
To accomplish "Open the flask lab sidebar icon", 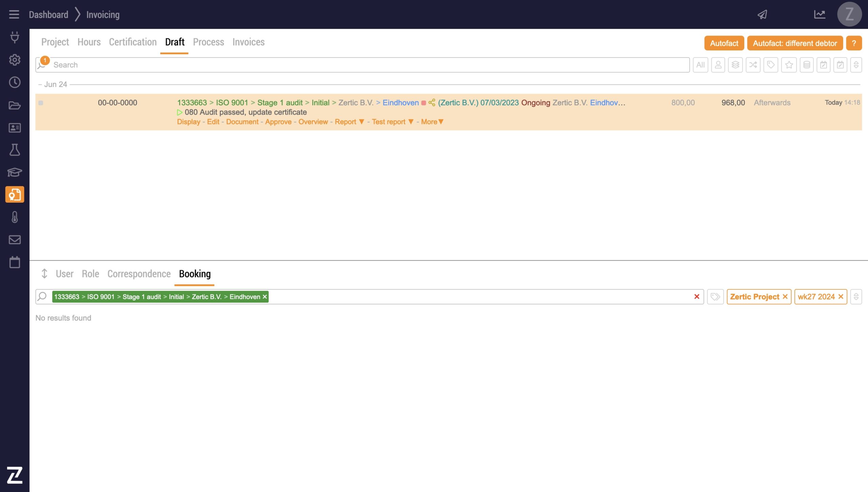I will (15, 150).
